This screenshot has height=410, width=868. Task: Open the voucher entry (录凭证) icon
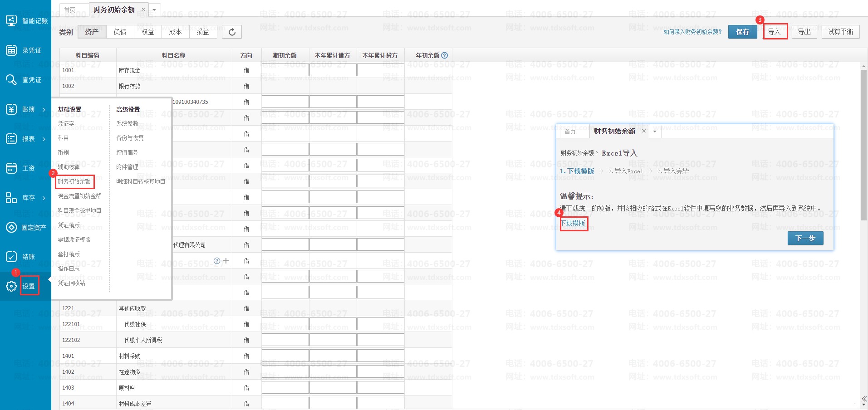coord(11,50)
